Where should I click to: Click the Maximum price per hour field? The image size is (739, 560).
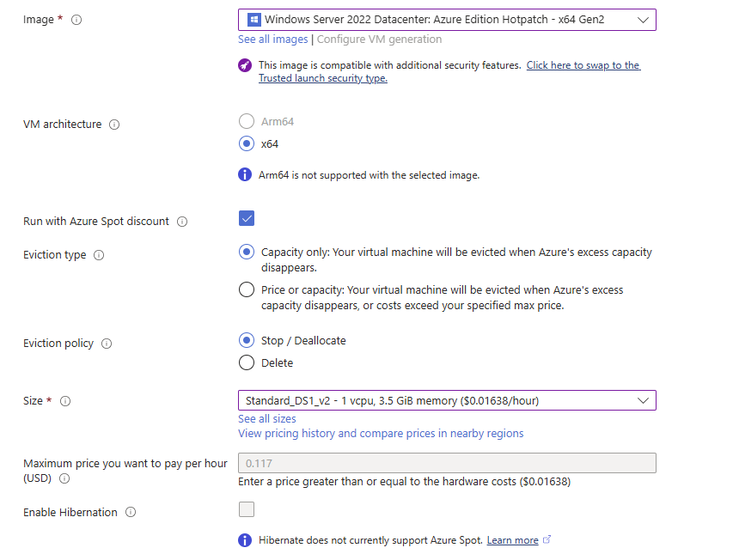pyautogui.click(x=447, y=463)
